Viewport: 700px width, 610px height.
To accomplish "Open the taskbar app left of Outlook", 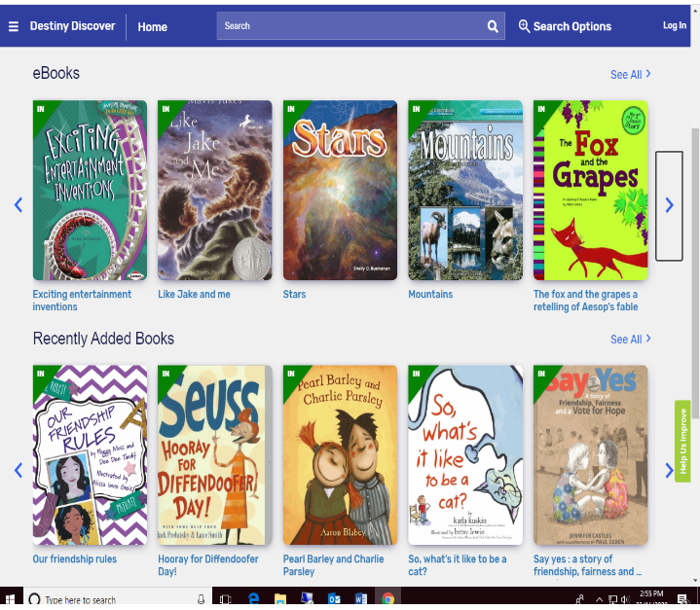I will pos(307,598).
